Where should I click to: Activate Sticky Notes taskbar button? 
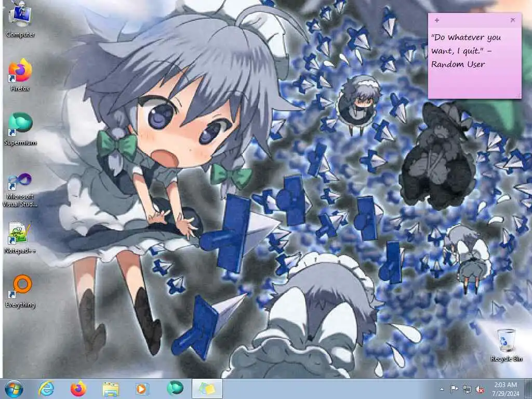pyautogui.click(x=207, y=389)
